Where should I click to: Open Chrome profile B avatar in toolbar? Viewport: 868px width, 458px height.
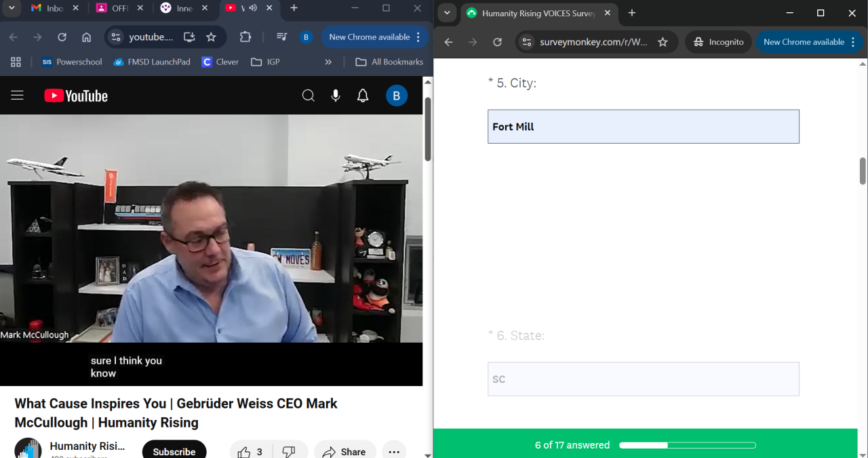click(307, 37)
